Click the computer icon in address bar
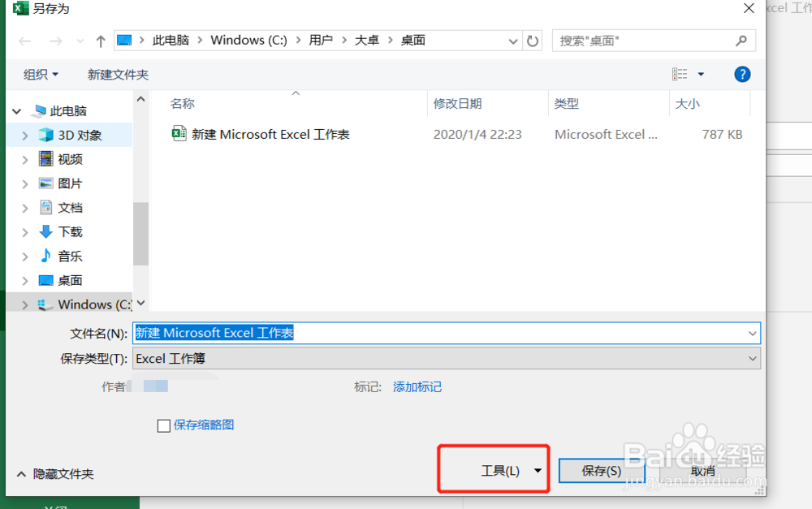 point(124,41)
